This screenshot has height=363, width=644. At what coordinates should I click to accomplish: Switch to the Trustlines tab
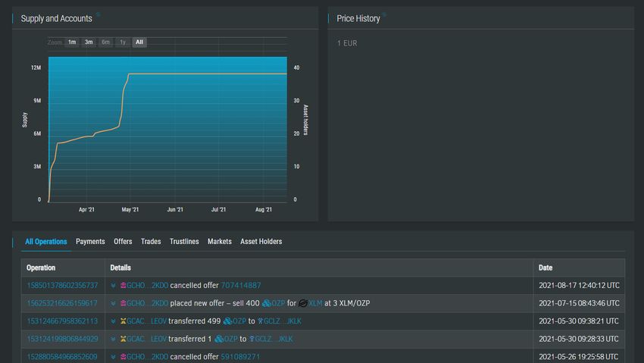(184, 242)
